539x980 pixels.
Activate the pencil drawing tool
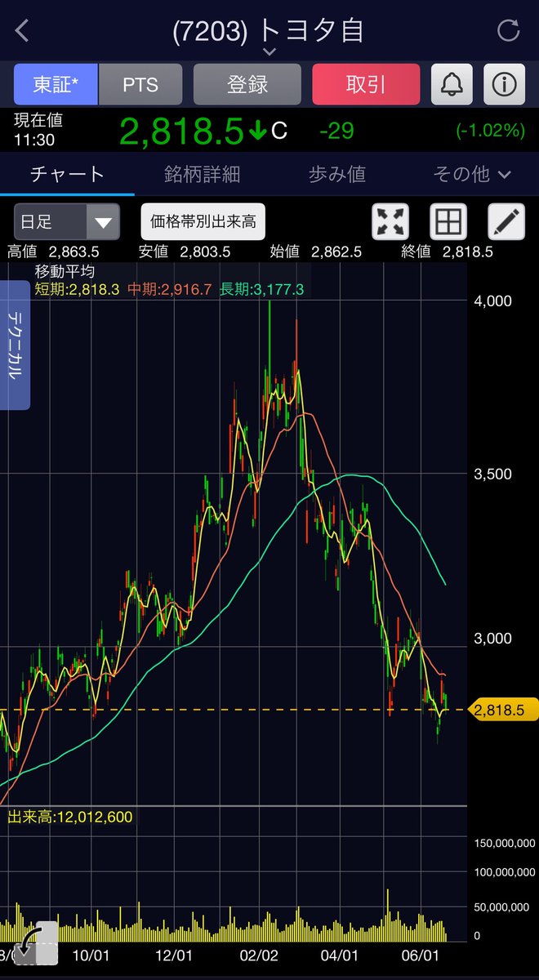(506, 221)
